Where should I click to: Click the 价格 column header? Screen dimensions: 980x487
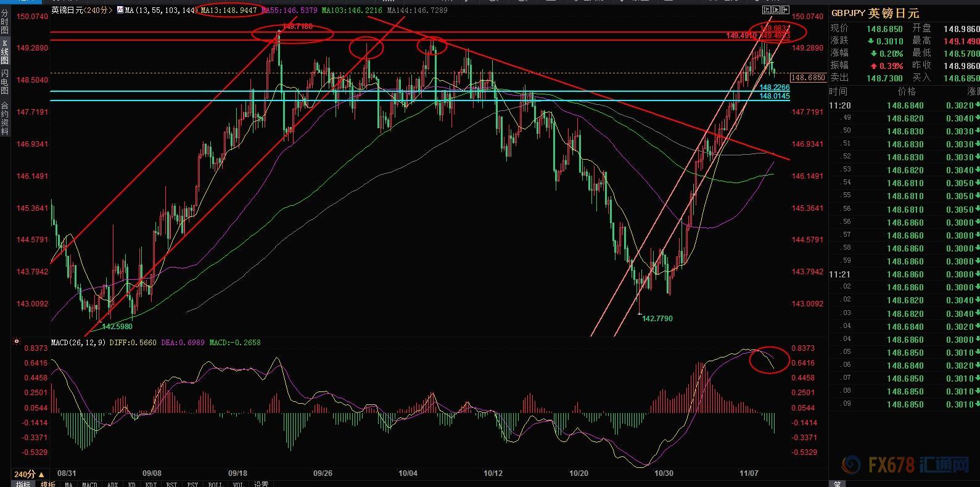[x=907, y=91]
